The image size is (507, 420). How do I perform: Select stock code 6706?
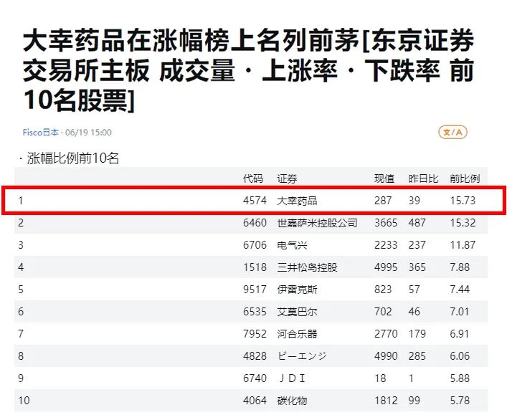tap(255, 245)
